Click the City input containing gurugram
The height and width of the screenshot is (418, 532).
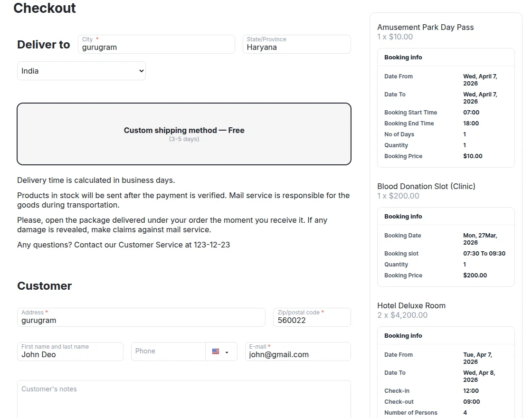click(156, 47)
